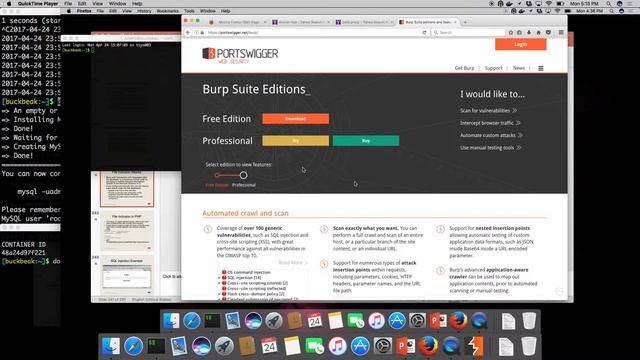Open App Store from the lower dock

click(x=360, y=347)
